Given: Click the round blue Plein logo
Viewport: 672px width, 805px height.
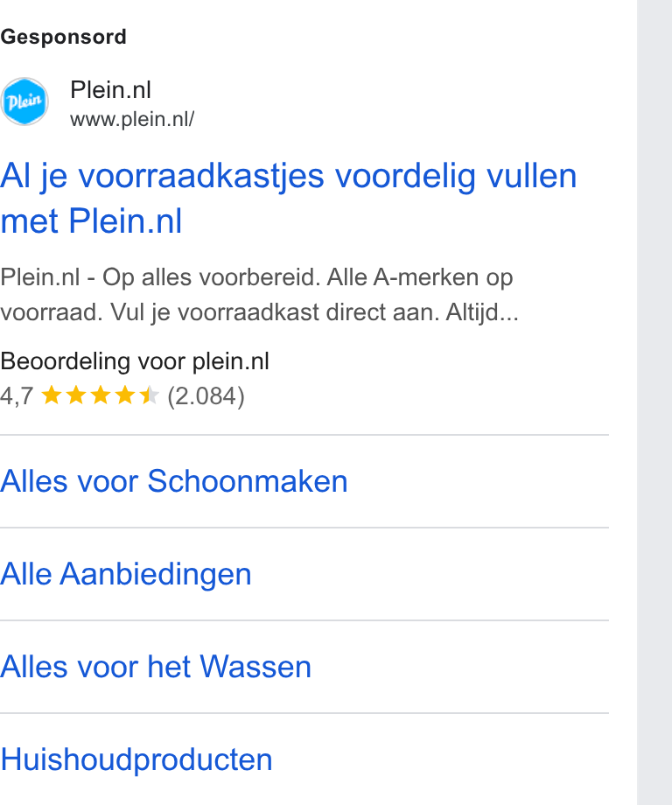Looking at the screenshot, I should click(x=24, y=101).
